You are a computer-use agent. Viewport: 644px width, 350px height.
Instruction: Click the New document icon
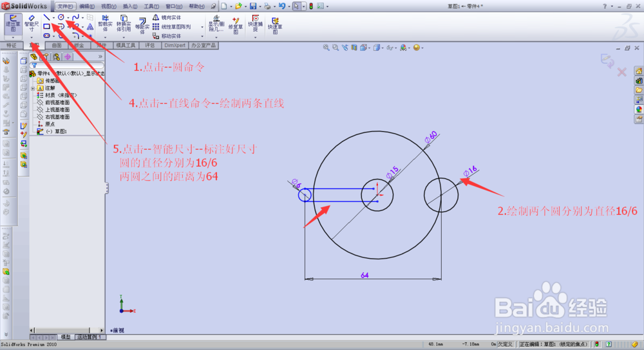click(x=224, y=6)
